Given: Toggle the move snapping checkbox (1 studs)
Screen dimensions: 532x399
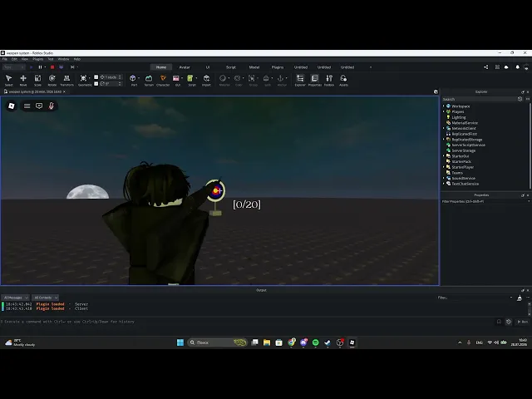Looking at the screenshot, I should [96, 77].
